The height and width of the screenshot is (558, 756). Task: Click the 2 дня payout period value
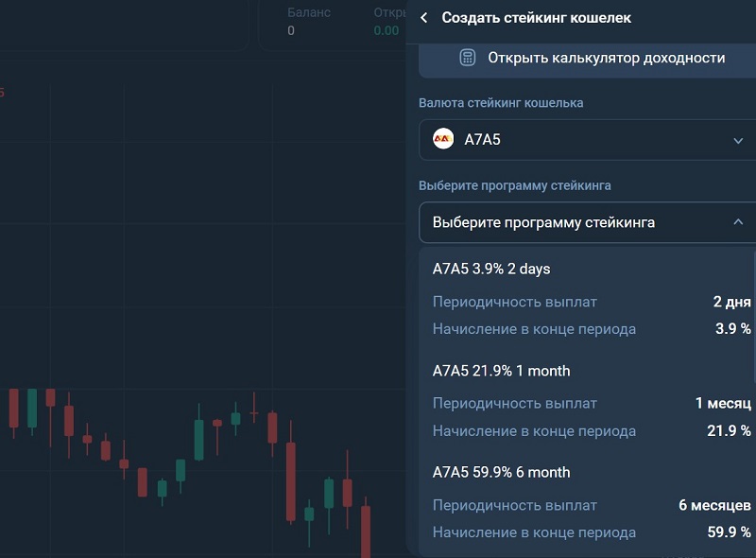click(x=731, y=302)
